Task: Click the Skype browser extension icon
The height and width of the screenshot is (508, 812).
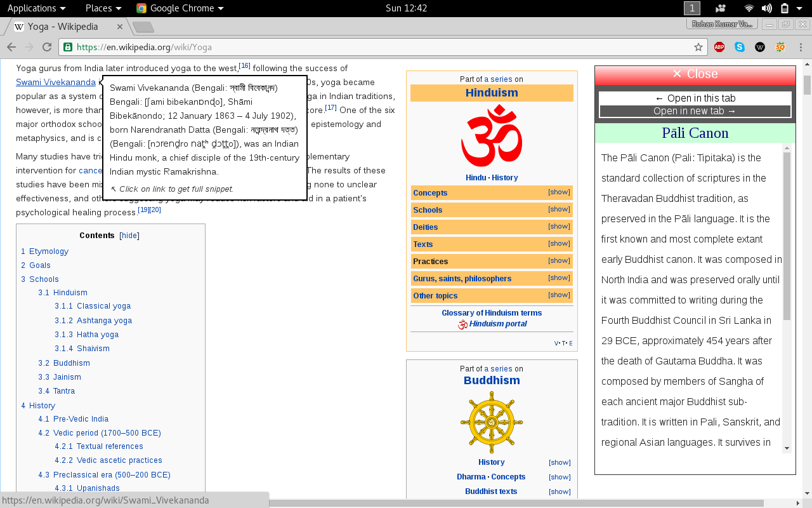Action: tap(739, 46)
